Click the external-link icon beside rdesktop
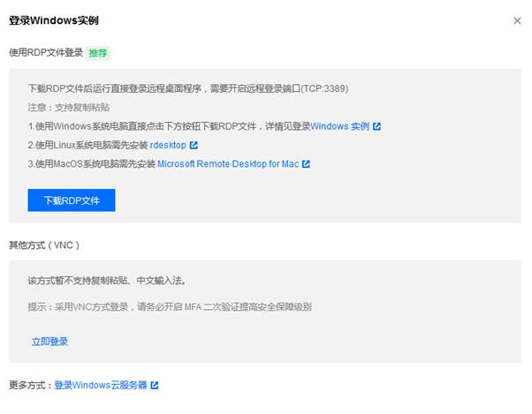Image resolution: width=532 pixels, height=414 pixels. pos(194,145)
